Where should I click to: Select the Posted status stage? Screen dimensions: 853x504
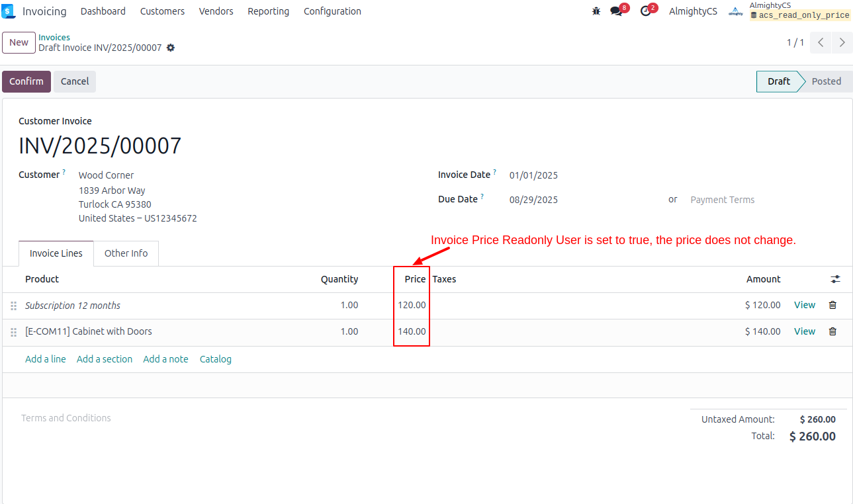[826, 81]
